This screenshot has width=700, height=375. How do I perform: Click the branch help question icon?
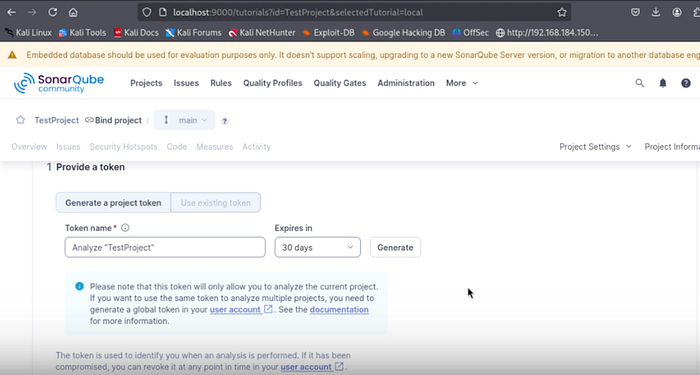tap(225, 121)
